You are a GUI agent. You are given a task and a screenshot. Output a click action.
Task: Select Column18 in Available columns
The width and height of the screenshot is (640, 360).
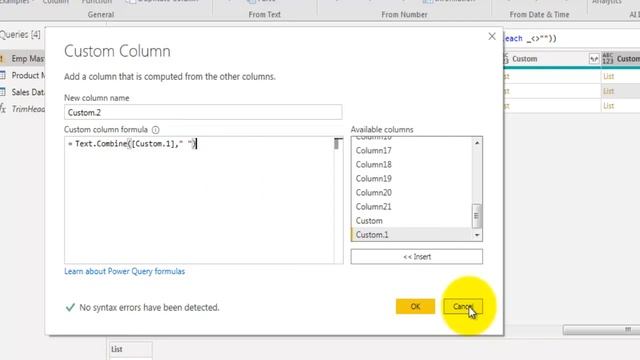click(x=373, y=164)
